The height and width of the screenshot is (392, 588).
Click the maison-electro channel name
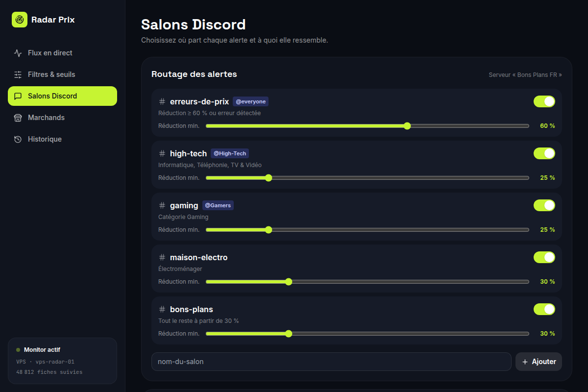[x=199, y=257]
